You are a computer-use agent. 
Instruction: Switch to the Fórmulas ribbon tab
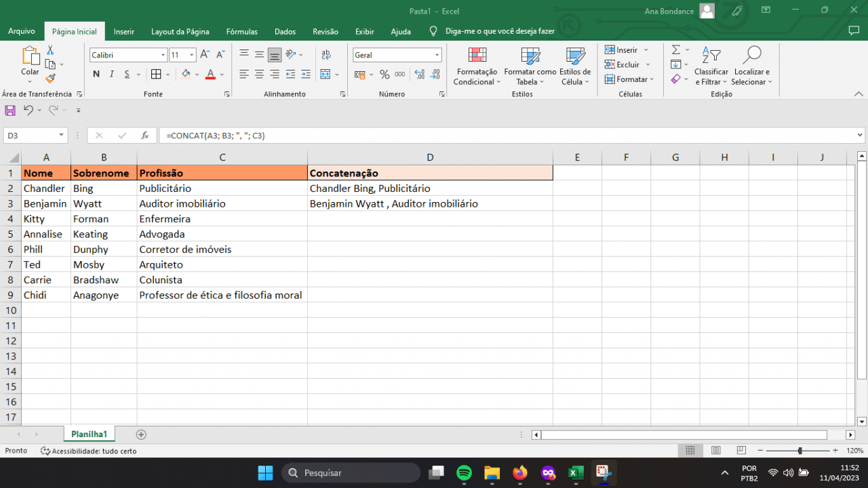[x=241, y=31]
